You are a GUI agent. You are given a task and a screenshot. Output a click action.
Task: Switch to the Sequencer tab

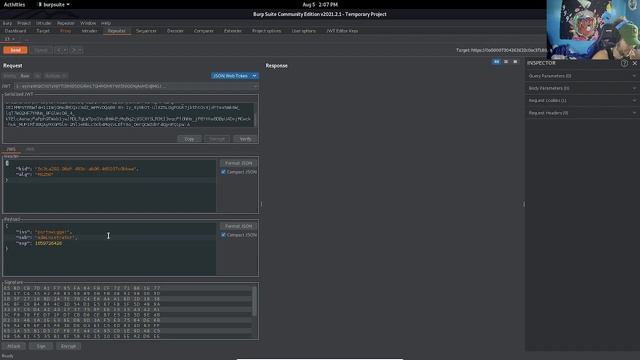[146, 31]
